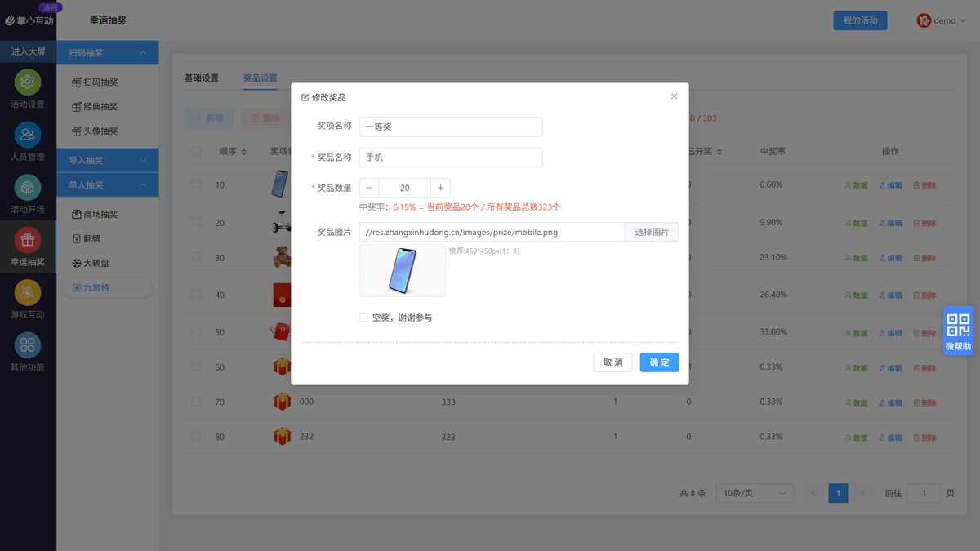
Task: Go to previous page arrow
Action: (x=813, y=493)
